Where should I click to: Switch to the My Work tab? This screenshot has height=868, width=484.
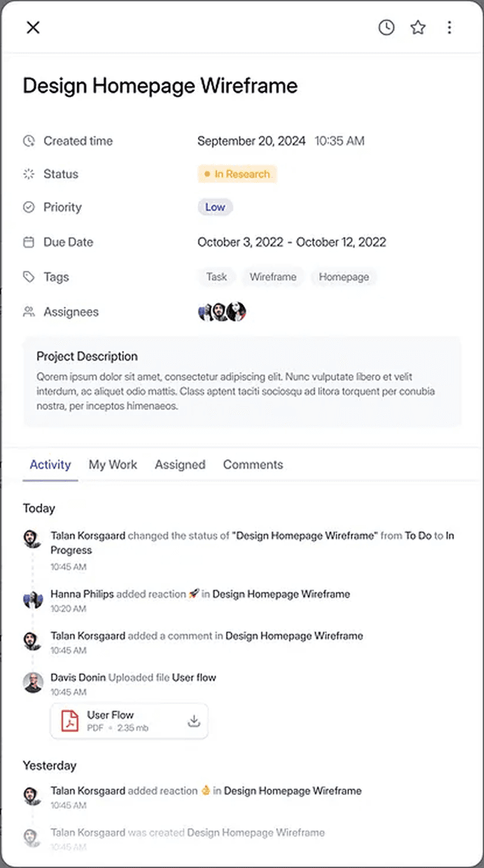[113, 465]
